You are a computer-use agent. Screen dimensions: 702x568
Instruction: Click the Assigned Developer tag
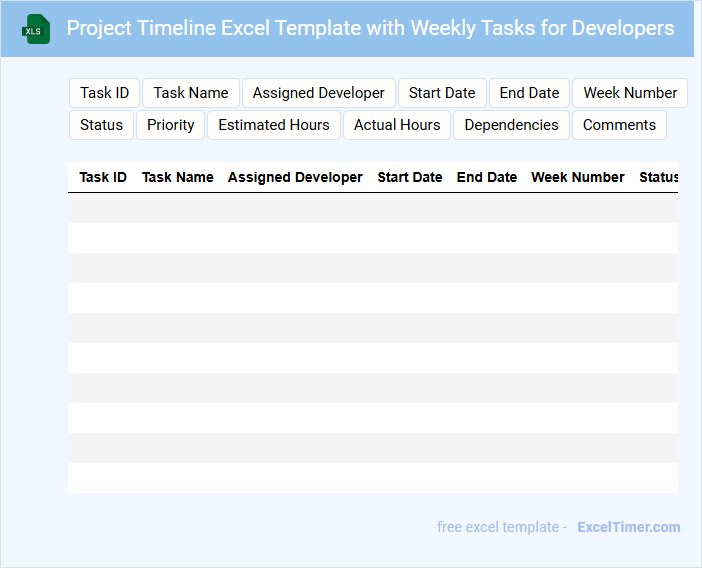coord(318,93)
